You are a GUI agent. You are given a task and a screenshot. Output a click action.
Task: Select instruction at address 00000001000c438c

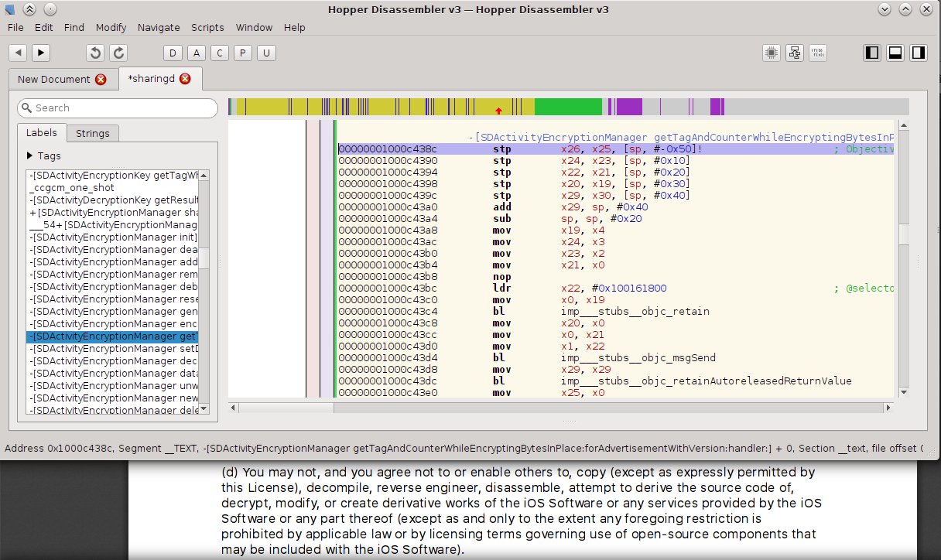[616, 149]
